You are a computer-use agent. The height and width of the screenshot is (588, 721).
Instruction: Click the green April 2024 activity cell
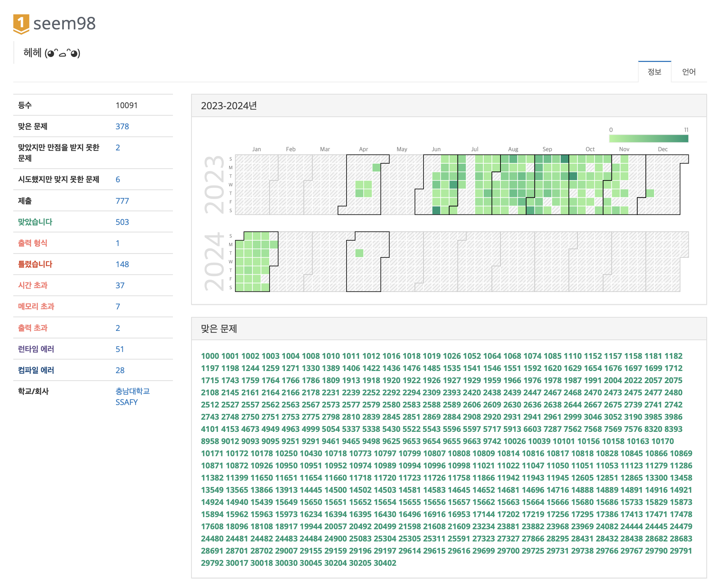pyautogui.click(x=359, y=253)
